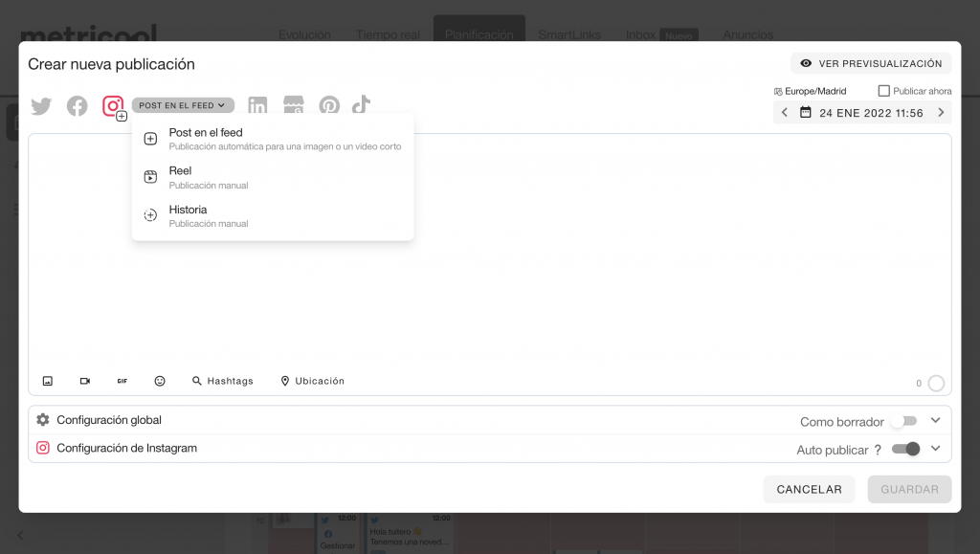Click the Historia circle-plus icon
Image resolution: width=980 pixels, height=554 pixels.
pos(150,215)
